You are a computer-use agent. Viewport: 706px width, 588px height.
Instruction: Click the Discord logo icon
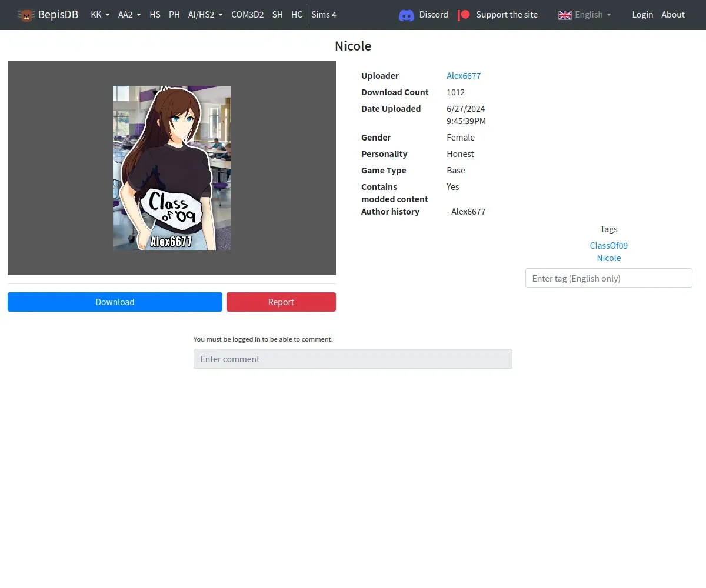pos(407,15)
